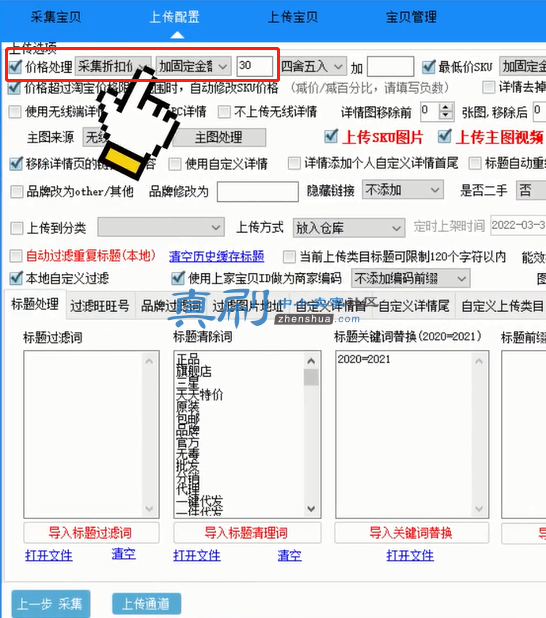Click 清空 link under 标题过滤词

click(123, 554)
